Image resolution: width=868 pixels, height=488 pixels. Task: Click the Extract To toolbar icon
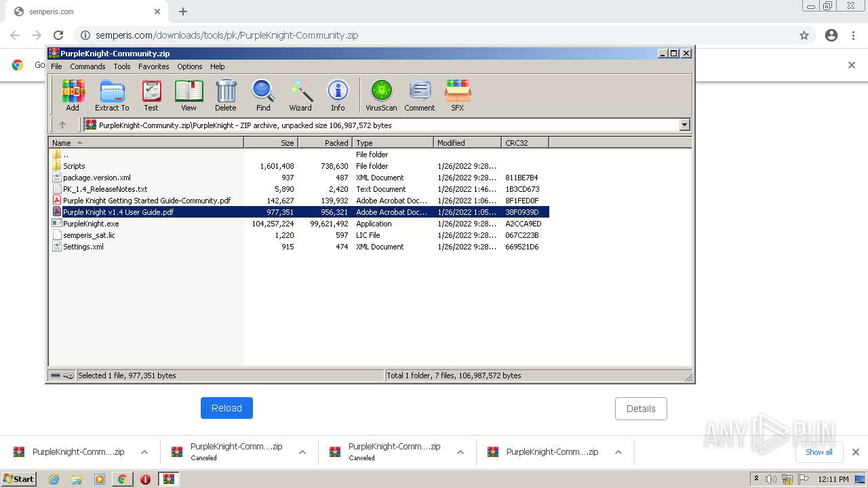[x=112, y=95]
